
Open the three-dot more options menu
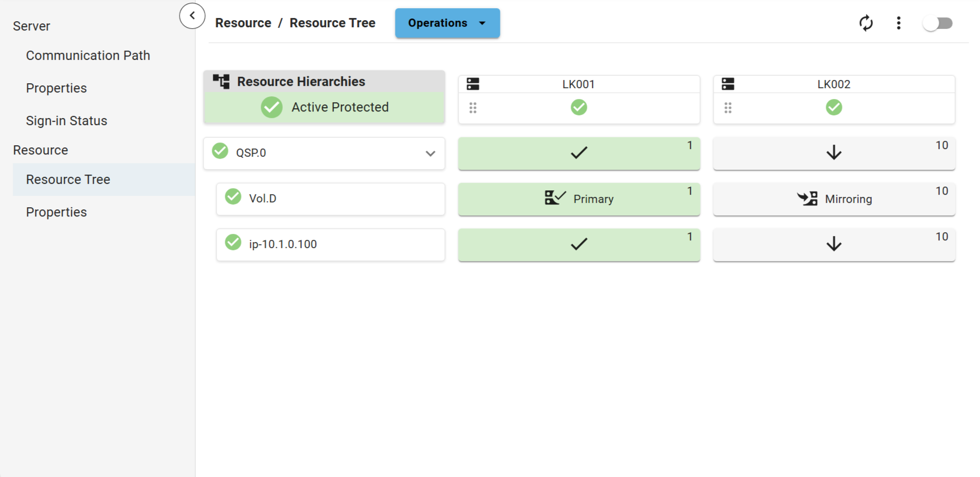pyautogui.click(x=898, y=23)
